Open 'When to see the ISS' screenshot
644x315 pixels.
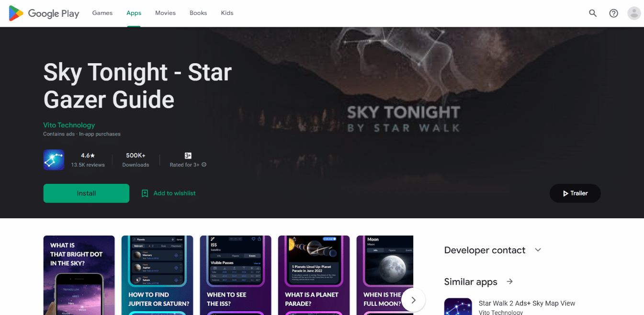tap(236, 275)
